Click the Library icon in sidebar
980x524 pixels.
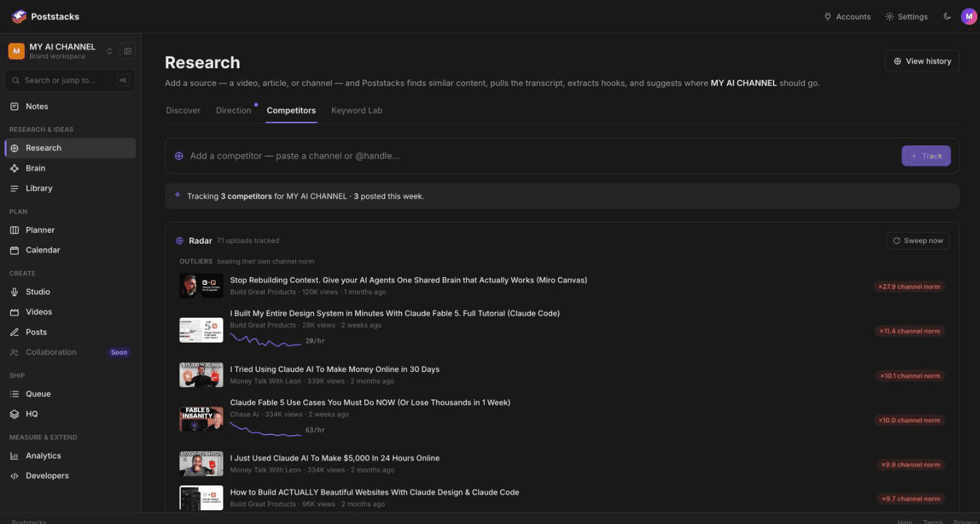[x=14, y=188]
